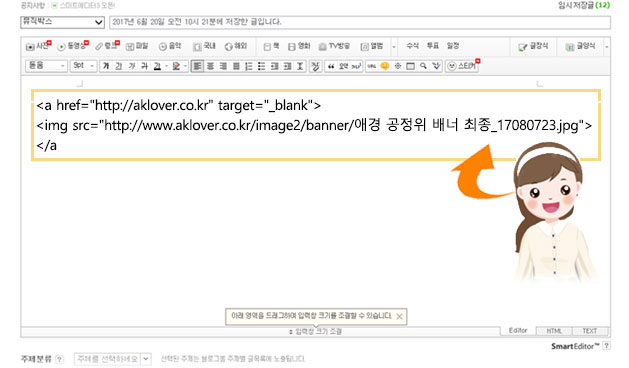
Task: Toggle strikethrough text formatting
Action: tap(144, 66)
